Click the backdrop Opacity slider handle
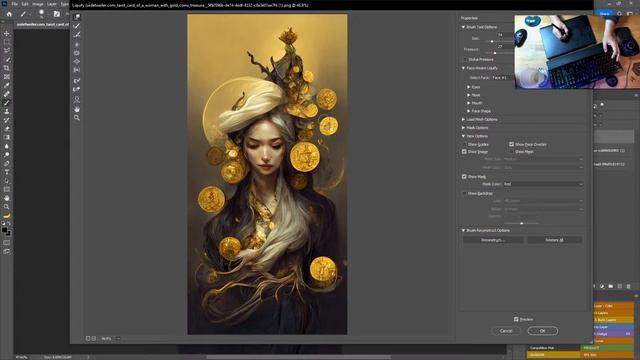The image size is (640, 360). 521,223
